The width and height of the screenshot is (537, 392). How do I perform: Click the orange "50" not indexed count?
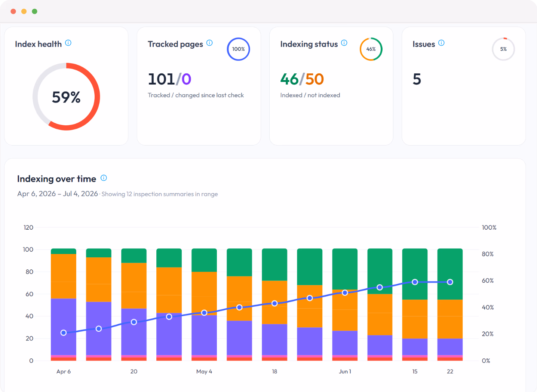[314, 79]
